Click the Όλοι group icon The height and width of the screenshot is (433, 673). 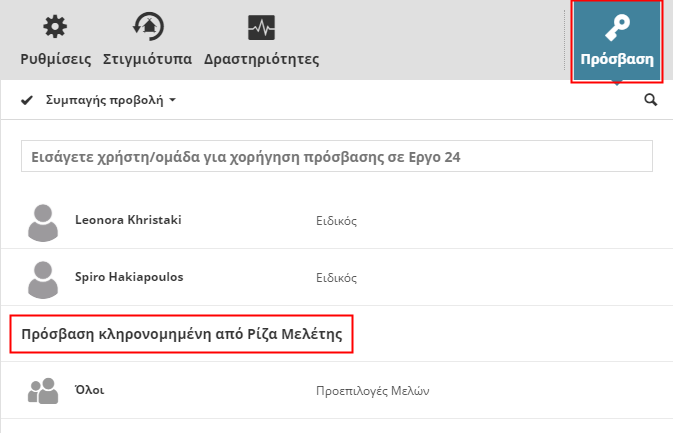(x=43, y=391)
